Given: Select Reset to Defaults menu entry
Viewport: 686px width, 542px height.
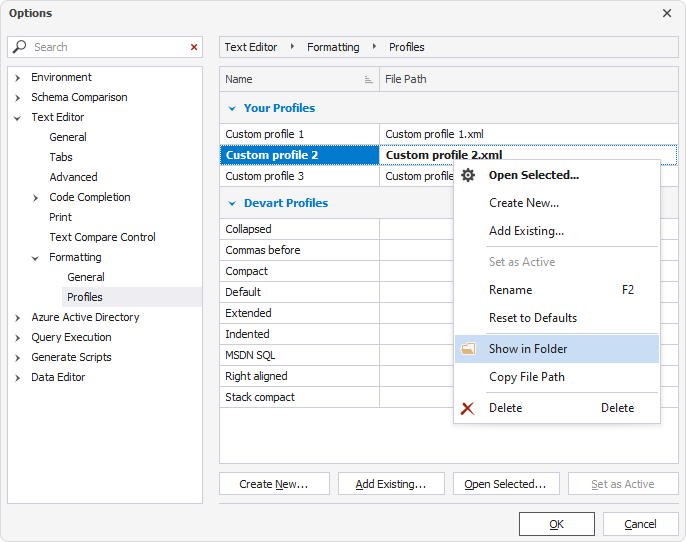Looking at the screenshot, I should (x=556, y=318).
